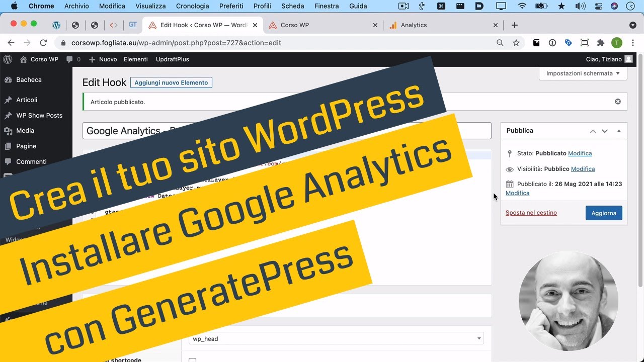Select Media in the sidebar
Screen dimensions: 644x362
click(x=25, y=131)
